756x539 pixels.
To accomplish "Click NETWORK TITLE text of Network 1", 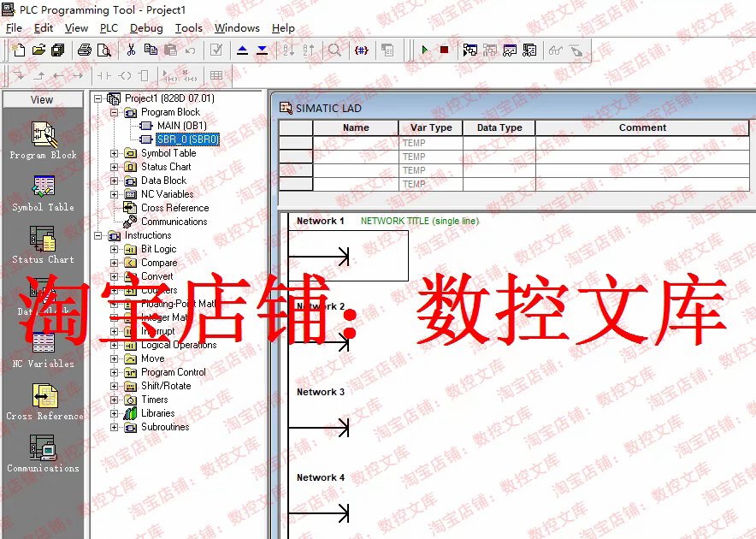I will [419, 221].
